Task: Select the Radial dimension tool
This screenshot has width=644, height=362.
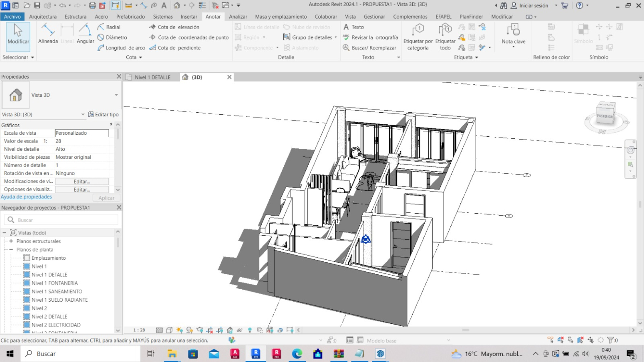Action: coord(109,27)
